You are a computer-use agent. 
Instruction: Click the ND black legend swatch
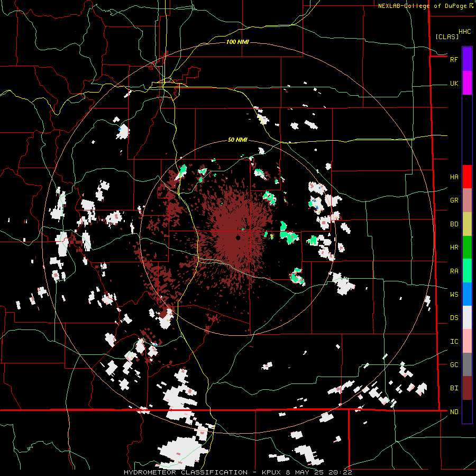[467, 411]
